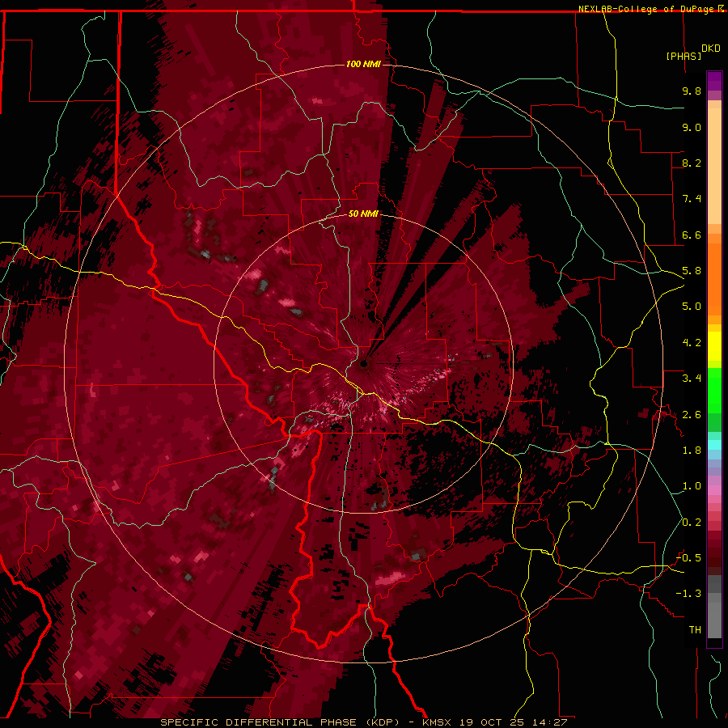Image resolution: width=728 pixels, height=728 pixels.
Task: Click the 3.4 scale value
Action: (x=692, y=379)
